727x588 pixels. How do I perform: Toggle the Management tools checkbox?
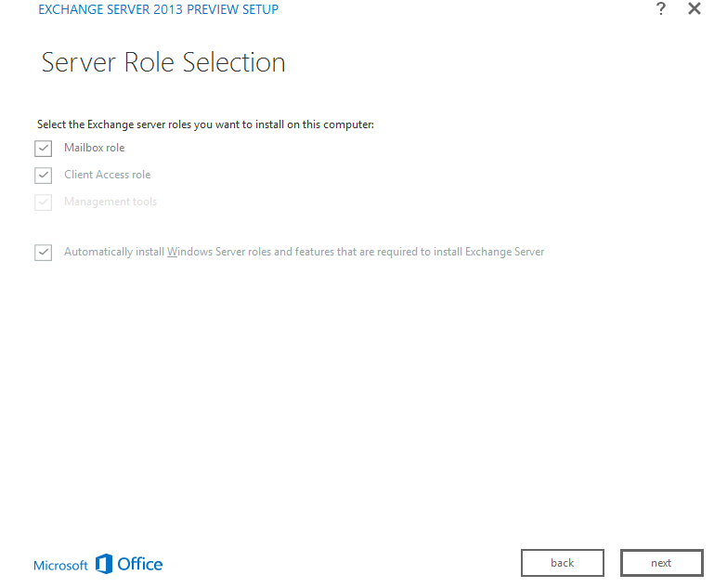click(x=43, y=203)
